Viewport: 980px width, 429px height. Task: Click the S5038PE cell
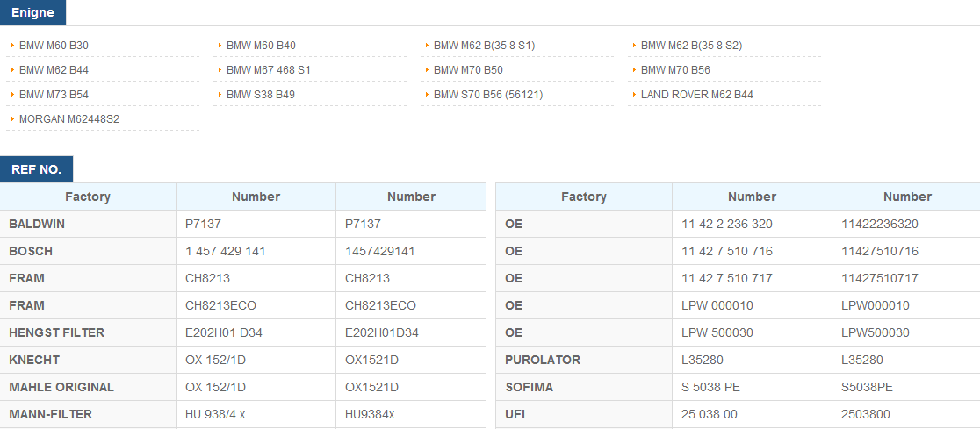tap(906, 387)
